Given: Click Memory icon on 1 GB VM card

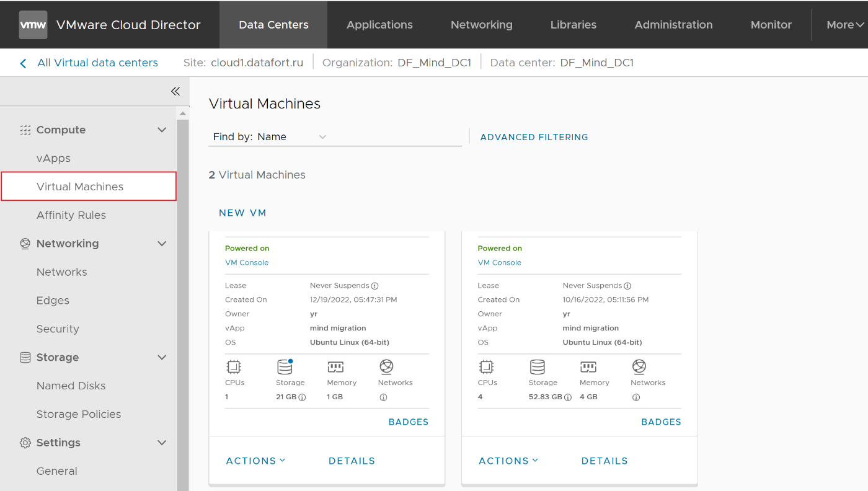Looking at the screenshot, I should (335, 367).
